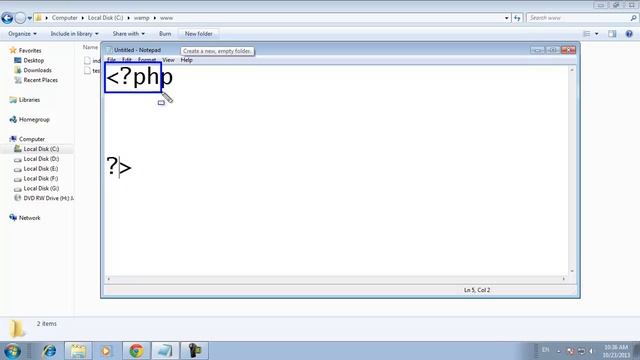The height and width of the screenshot is (360, 640).
Task: Open Windows Explorer folder icon on taskbar
Action: coord(78,351)
